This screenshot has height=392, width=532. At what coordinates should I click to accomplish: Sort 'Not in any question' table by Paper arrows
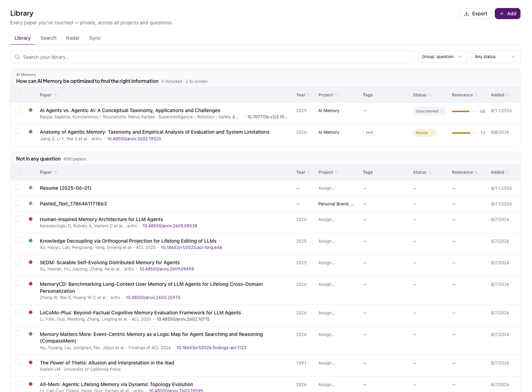click(x=55, y=172)
